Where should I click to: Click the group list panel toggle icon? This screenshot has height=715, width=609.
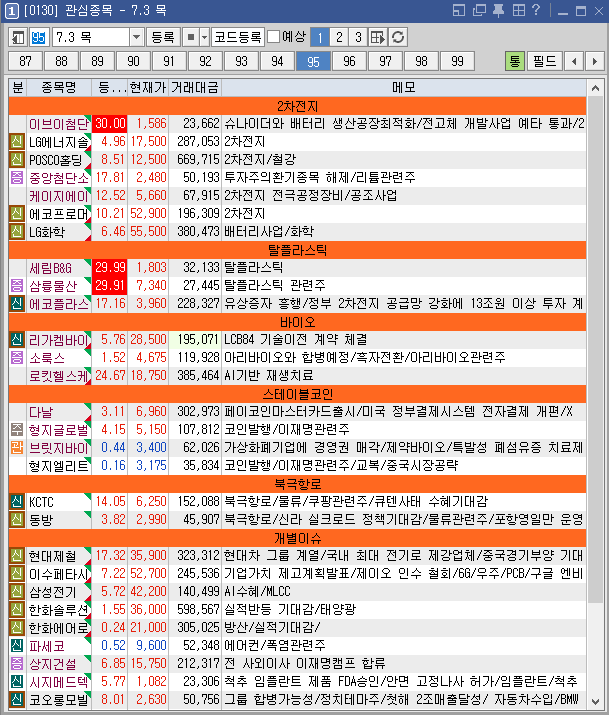click(18, 37)
